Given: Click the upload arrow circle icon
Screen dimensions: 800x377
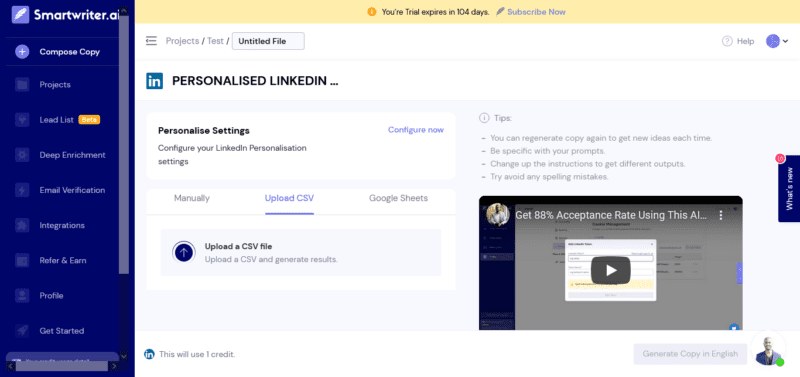Looking at the screenshot, I should [x=184, y=252].
